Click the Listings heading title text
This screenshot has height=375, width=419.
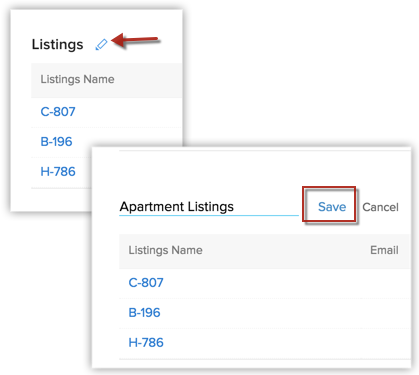point(57,44)
